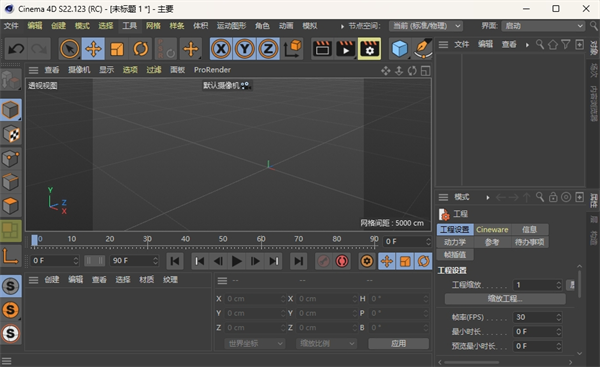Render to Picture Viewer icon
This screenshot has height=367, width=600.
pos(346,49)
